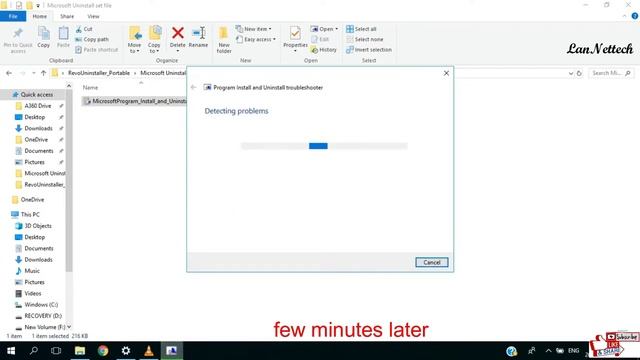This screenshot has height=360, width=640.
Task: Open RevoUninstaller folder in Quick access
Action: [44, 184]
